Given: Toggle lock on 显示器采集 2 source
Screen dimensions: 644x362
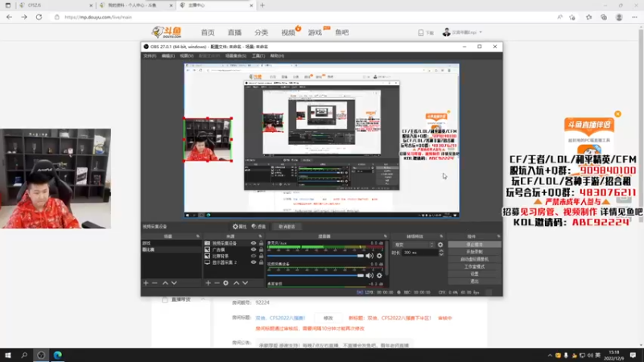Looking at the screenshot, I should point(261,262).
